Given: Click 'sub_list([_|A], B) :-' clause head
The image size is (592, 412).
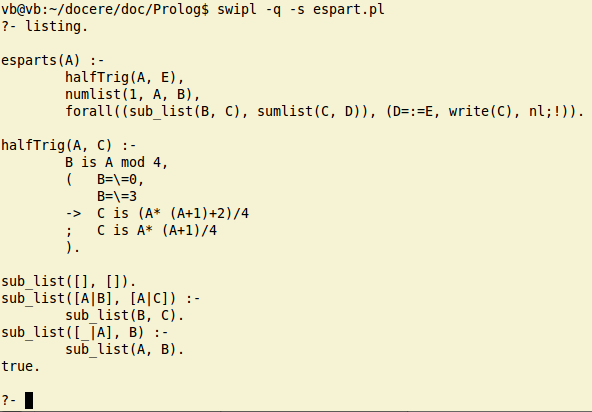Looking at the screenshot, I should [85, 333].
